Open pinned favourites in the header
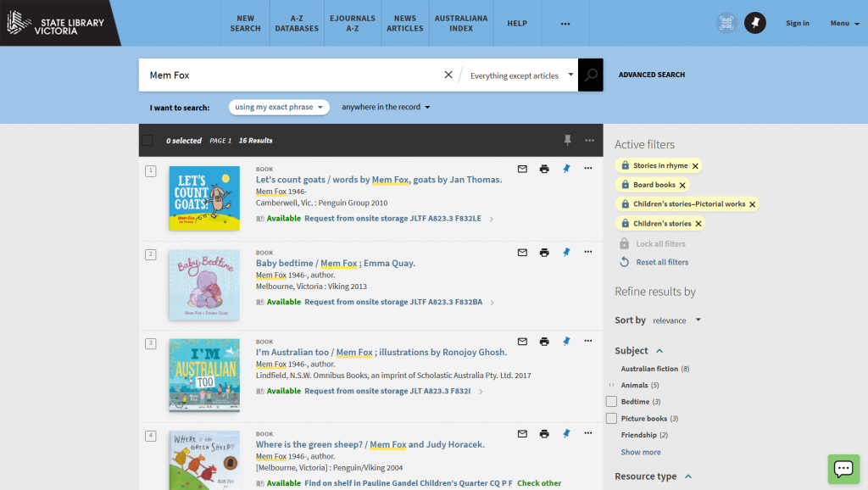 754,23
